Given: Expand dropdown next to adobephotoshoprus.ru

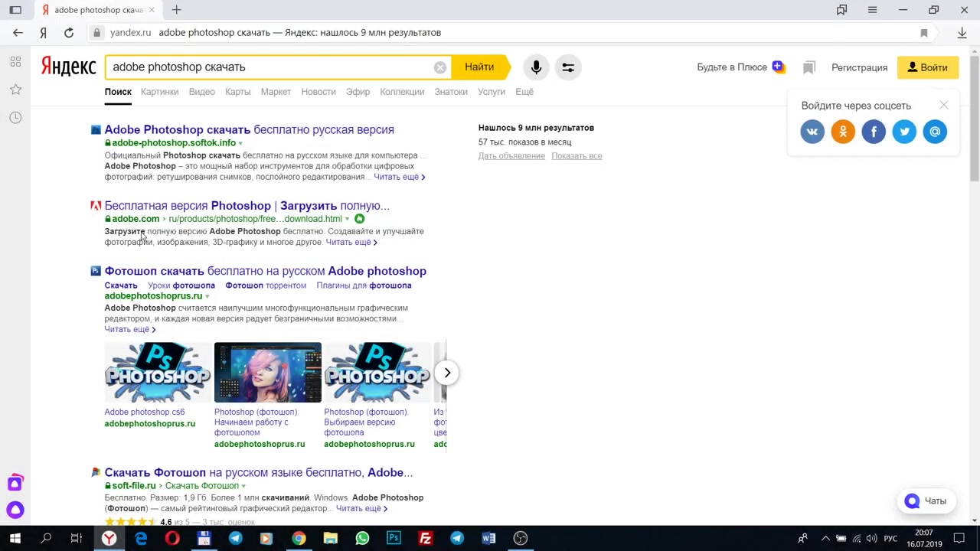Looking at the screenshot, I should [x=207, y=296].
